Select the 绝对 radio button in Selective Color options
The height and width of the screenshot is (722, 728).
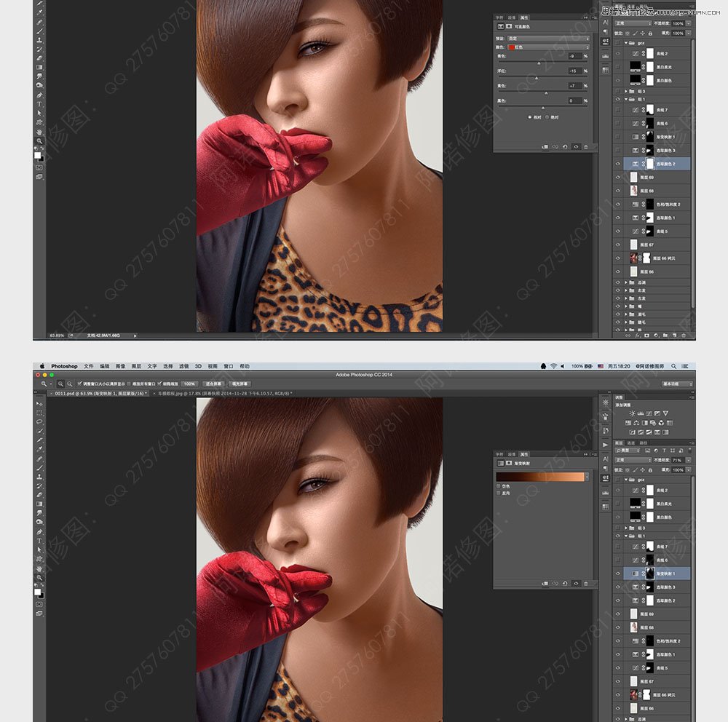click(x=547, y=117)
